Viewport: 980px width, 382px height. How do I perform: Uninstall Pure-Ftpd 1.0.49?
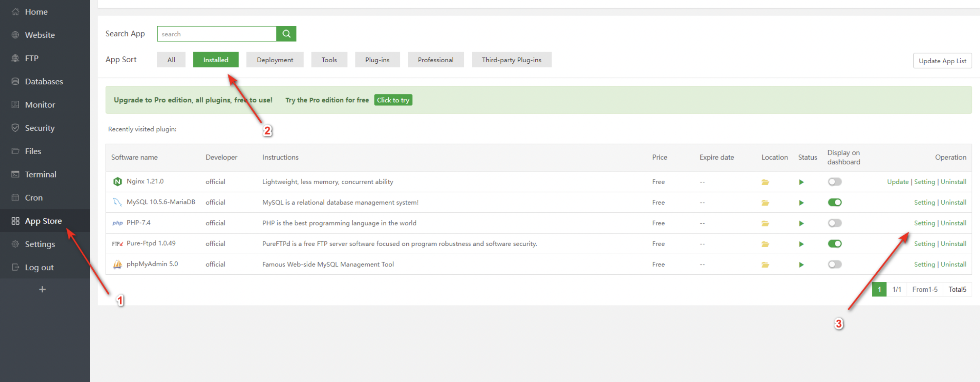point(953,243)
